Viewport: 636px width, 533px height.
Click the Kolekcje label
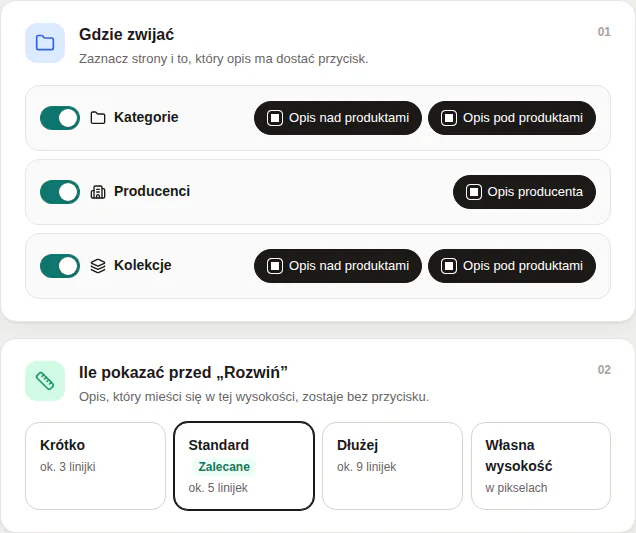coord(143,265)
